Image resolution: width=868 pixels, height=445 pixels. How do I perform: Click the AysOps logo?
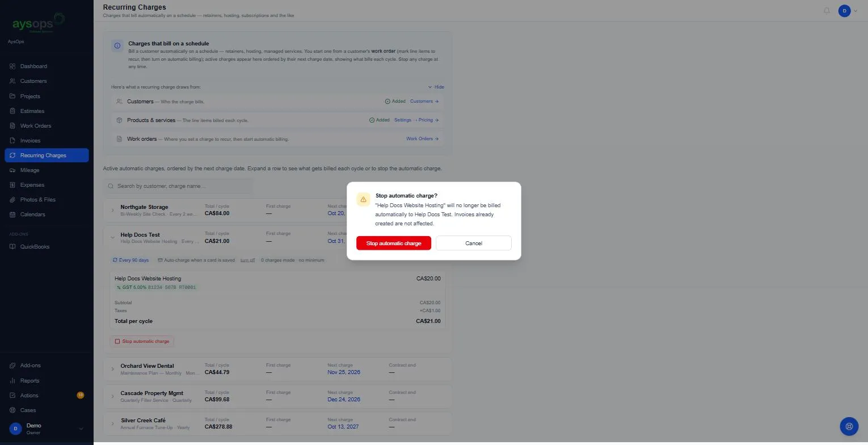point(39,23)
